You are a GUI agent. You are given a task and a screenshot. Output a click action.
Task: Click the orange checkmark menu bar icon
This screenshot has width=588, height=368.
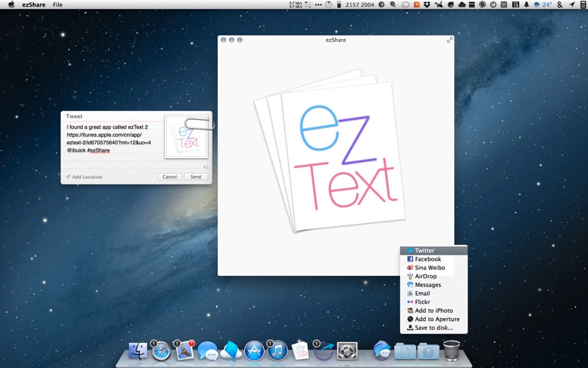point(417,4)
